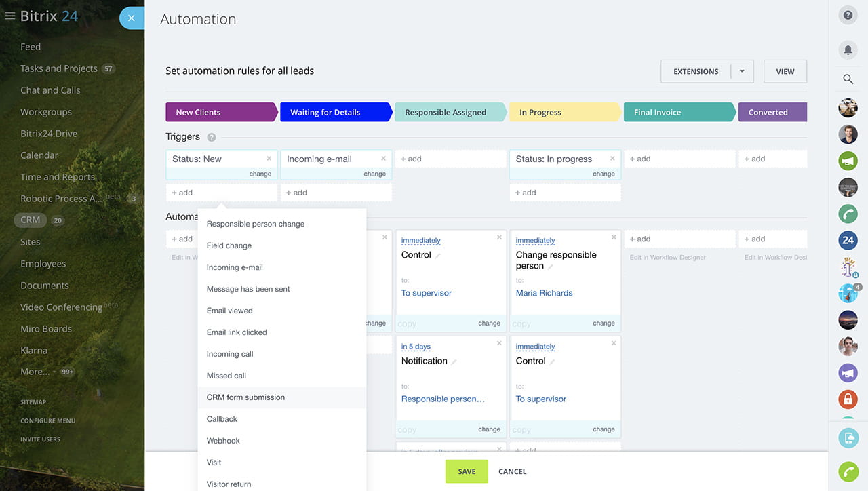Click the Extensions button
The image size is (868, 491).
click(x=696, y=71)
